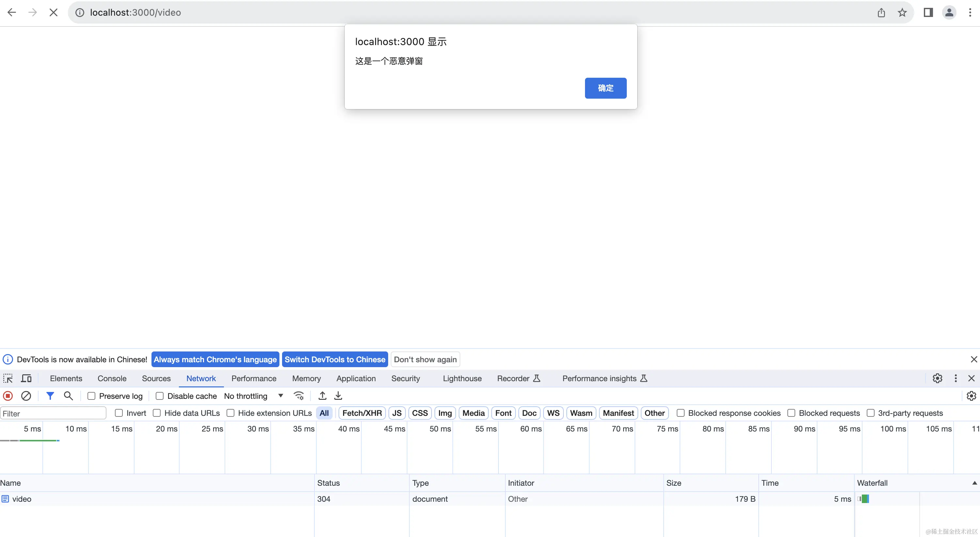The width and height of the screenshot is (980, 537).
Task: Switch to the Elements tab
Action: 66,378
